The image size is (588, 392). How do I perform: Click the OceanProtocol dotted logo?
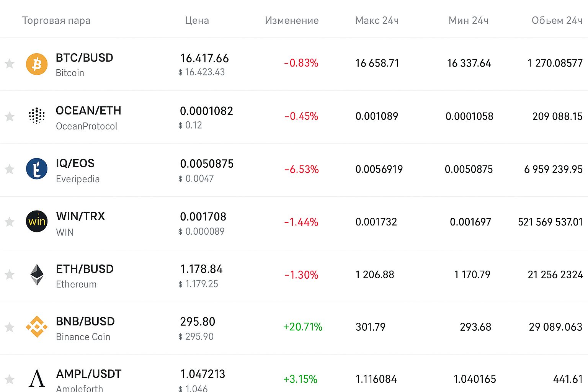[x=37, y=116]
